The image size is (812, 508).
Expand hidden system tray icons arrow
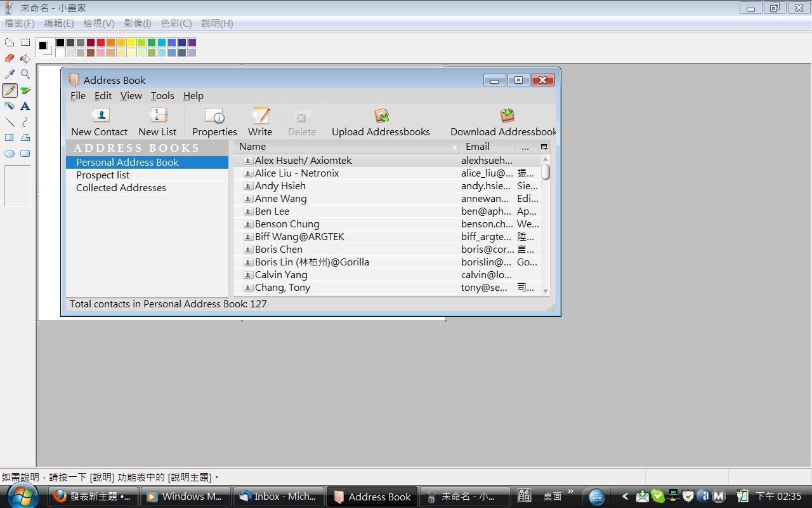[x=625, y=496]
